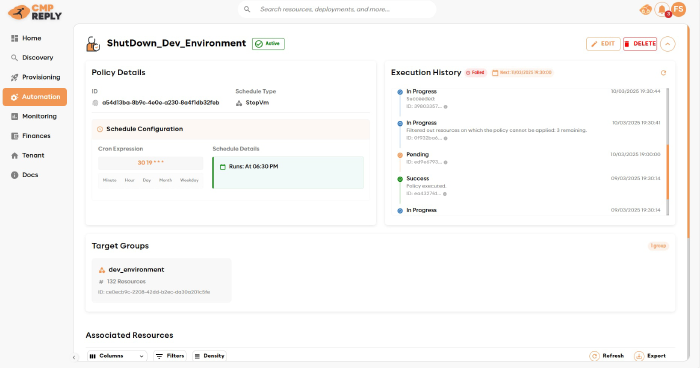
Task: Refresh the Execution History panel
Action: [x=663, y=73]
